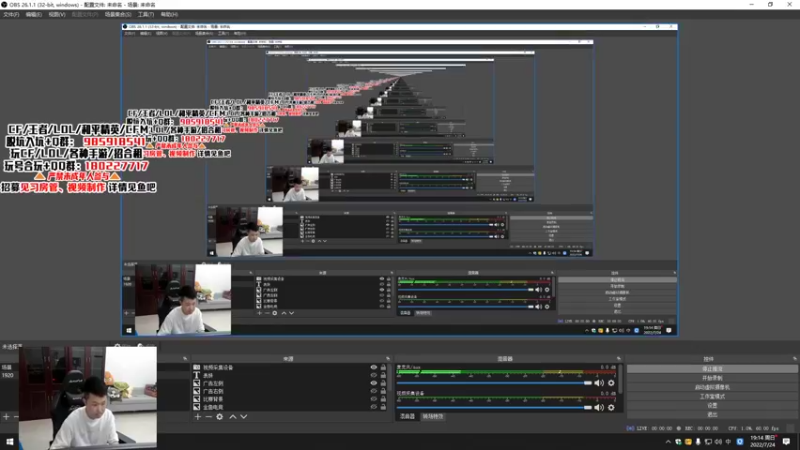
Task: Select the bottom source row (全屏电竞)
Action: tap(289, 407)
